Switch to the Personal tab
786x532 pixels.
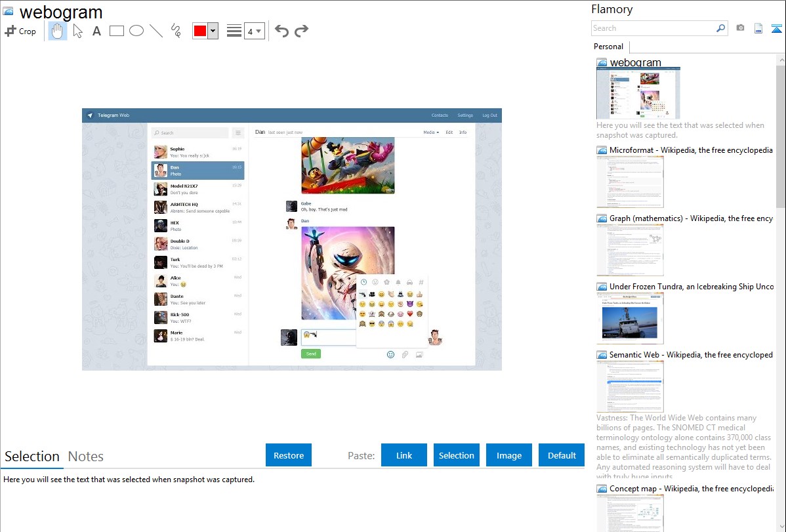(609, 47)
